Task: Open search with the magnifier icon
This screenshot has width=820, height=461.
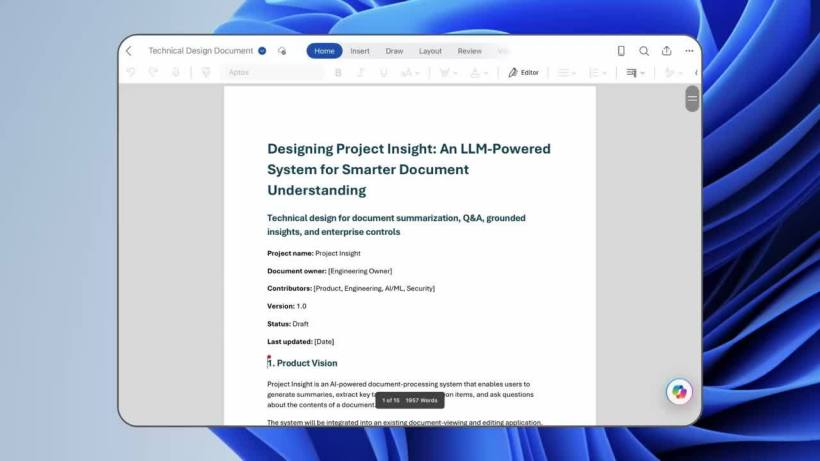Action: tap(644, 51)
